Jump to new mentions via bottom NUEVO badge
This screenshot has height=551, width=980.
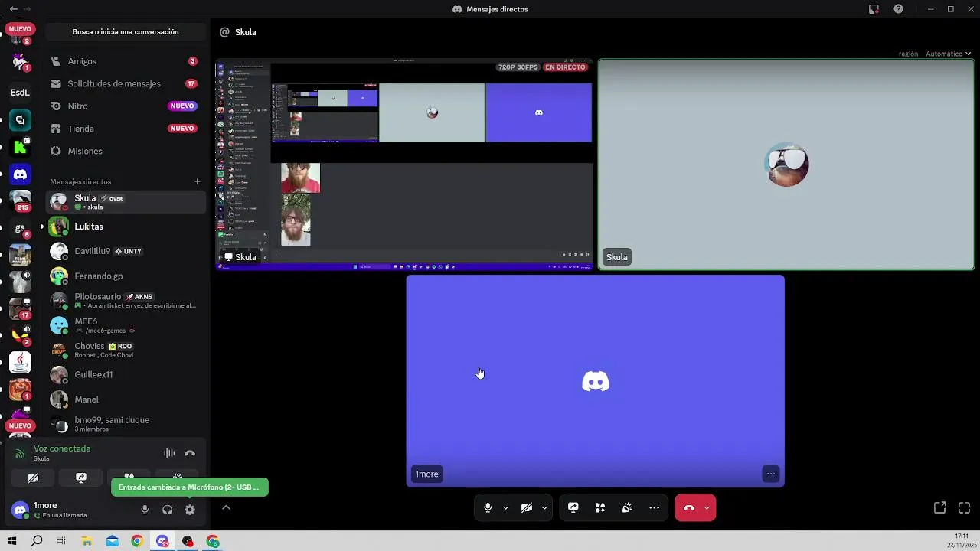[x=20, y=425]
